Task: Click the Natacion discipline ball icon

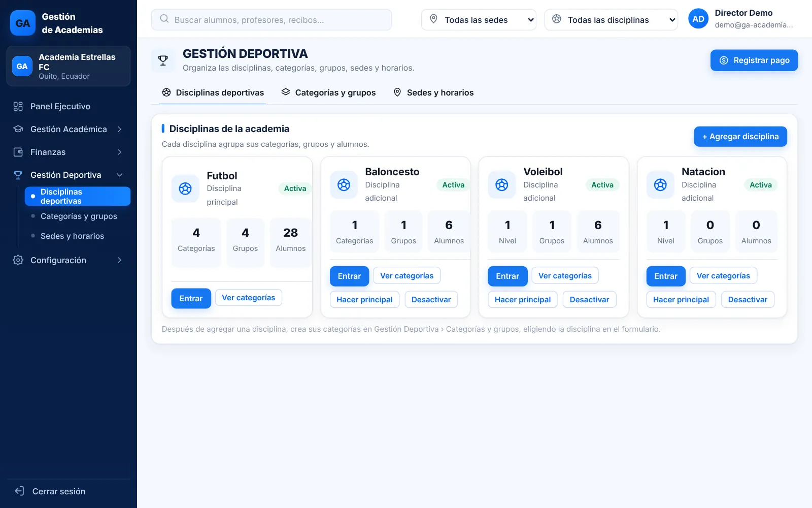Action: click(x=660, y=185)
